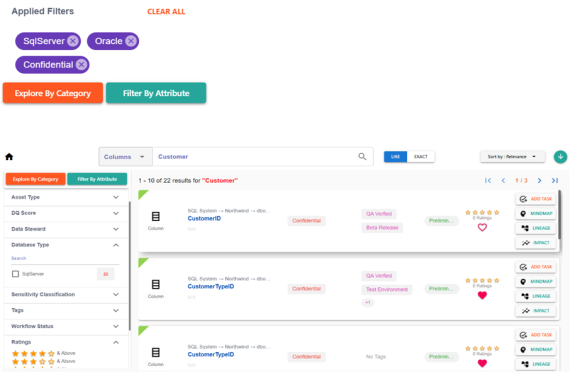Screen dimensions: 570x375
Task: Click the results list vertical scrollbar
Action: [x=559, y=214]
